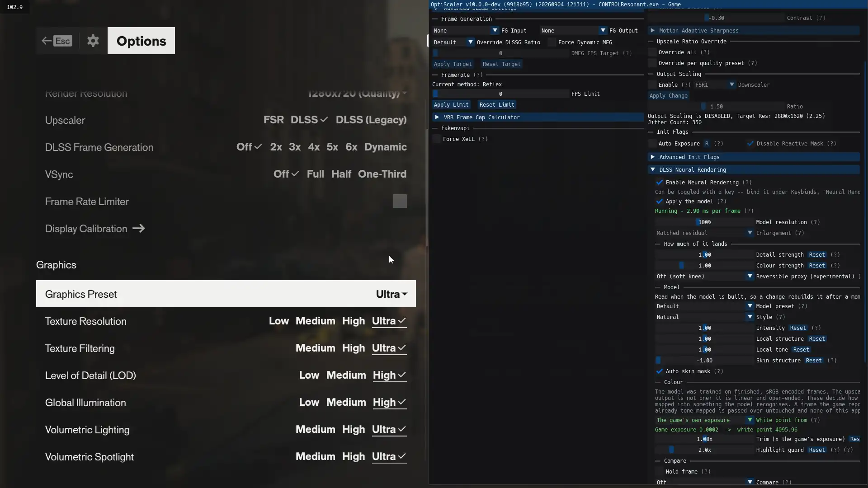Open the Style Natural dropdown
868x488 pixels.
704,317
